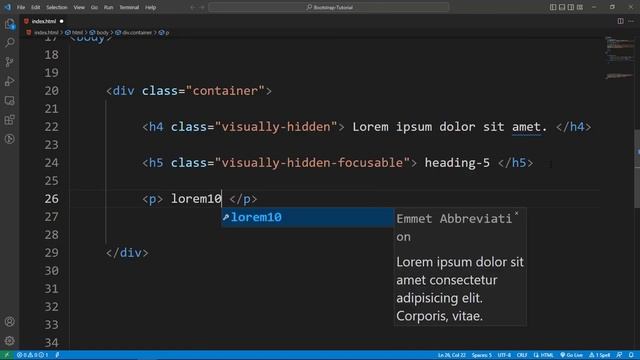Click the Bootstrap-Tutorial command center search box
The image size is (640, 360).
(x=329, y=7)
